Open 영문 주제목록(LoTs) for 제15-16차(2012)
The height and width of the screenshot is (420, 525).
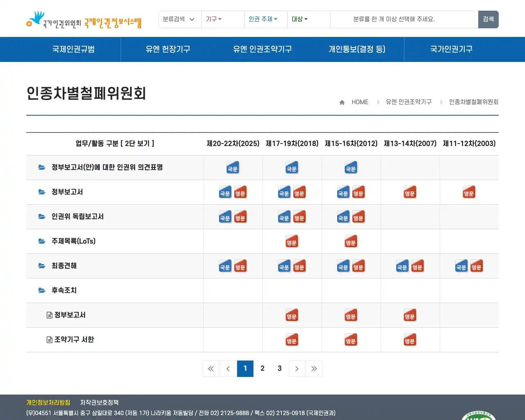coord(351,241)
